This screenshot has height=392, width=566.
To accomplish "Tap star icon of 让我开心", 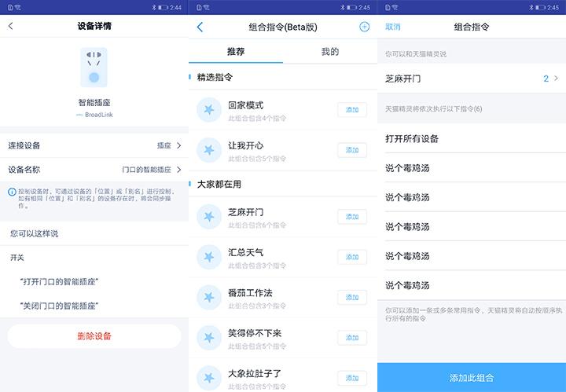I will [209, 150].
